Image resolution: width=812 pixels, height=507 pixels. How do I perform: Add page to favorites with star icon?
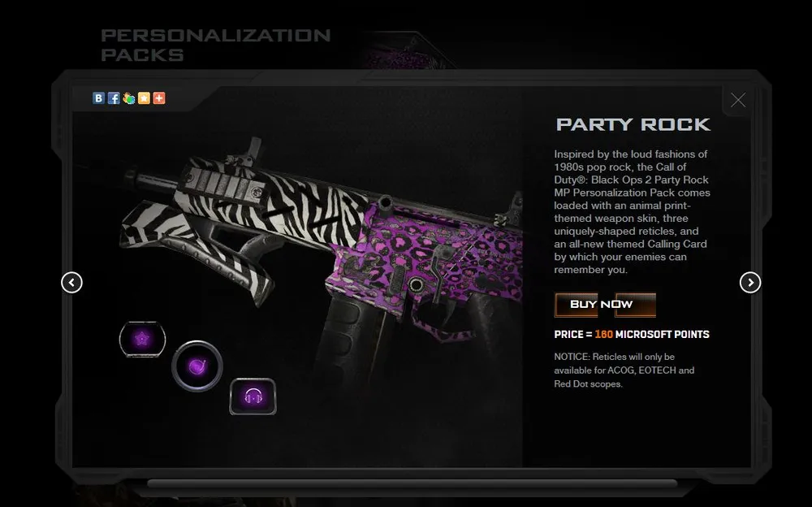pos(144,98)
